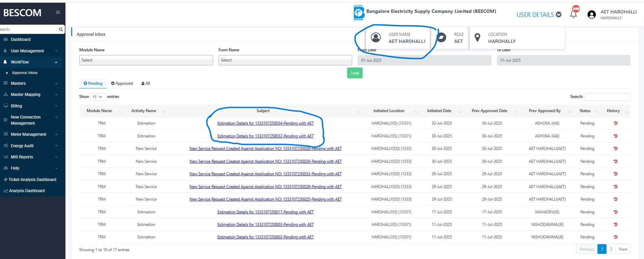Viewport: 644px width, 259px height.
Task: Click the hamburger menu icon beside BESCOM
Action: (58, 12)
